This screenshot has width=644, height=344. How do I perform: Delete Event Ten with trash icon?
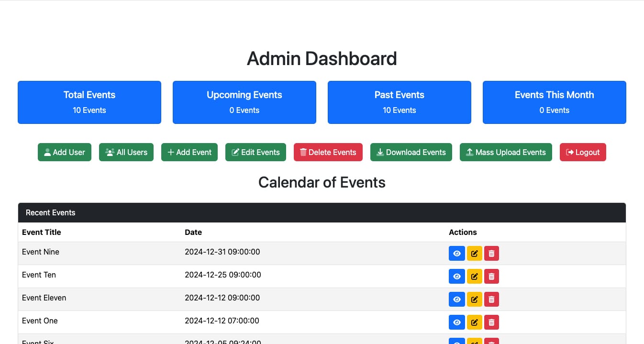tap(491, 277)
